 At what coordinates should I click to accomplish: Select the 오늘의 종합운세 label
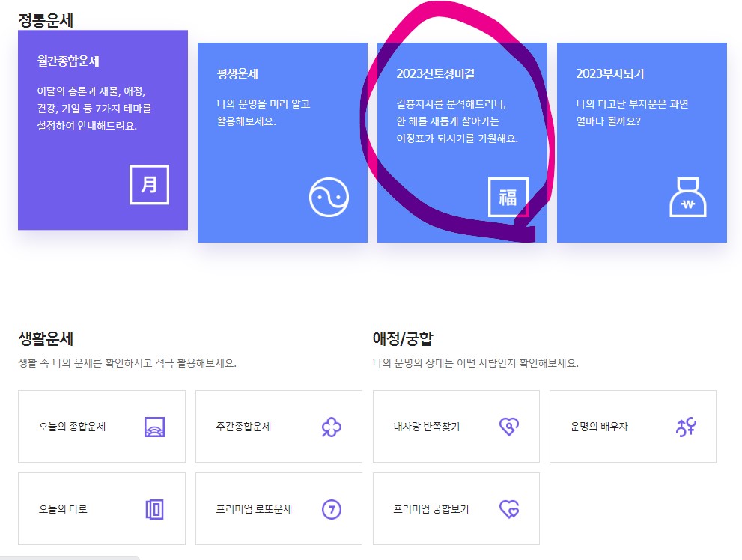click(x=72, y=427)
